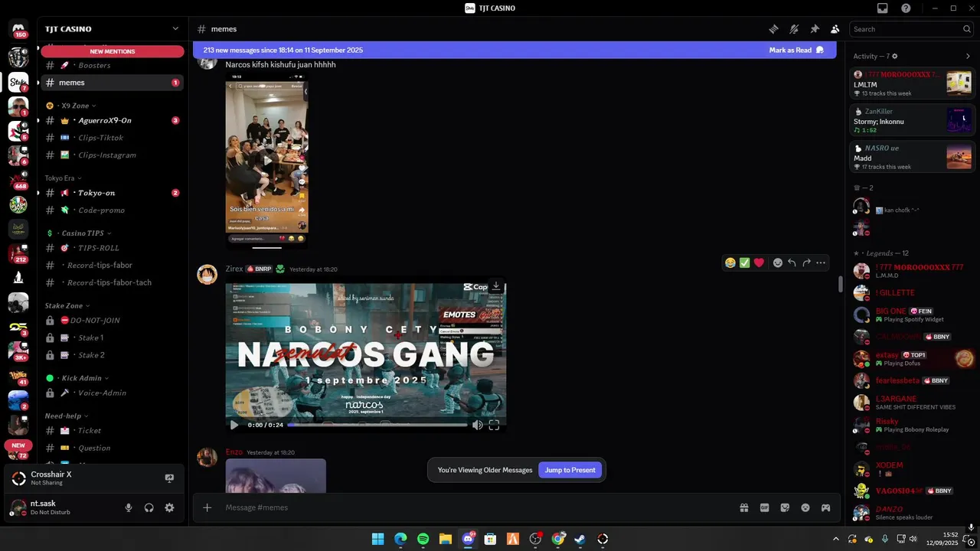Mute the Narcos Gang video volume
Image resolution: width=980 pixels, height=551 pixels.
pos(477,425)
